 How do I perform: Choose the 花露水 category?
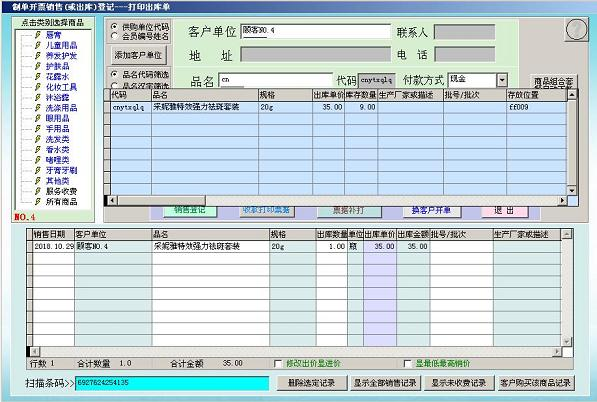coord(57,77)
